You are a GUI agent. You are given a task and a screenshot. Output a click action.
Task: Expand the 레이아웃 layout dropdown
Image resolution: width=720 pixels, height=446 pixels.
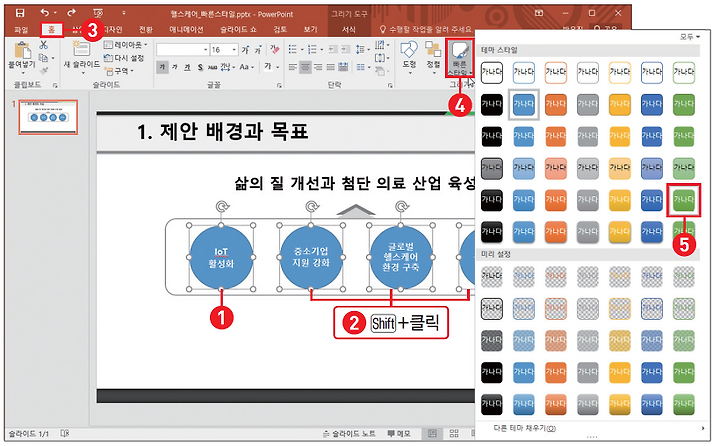pyautogui.click(x=125, y=45)
